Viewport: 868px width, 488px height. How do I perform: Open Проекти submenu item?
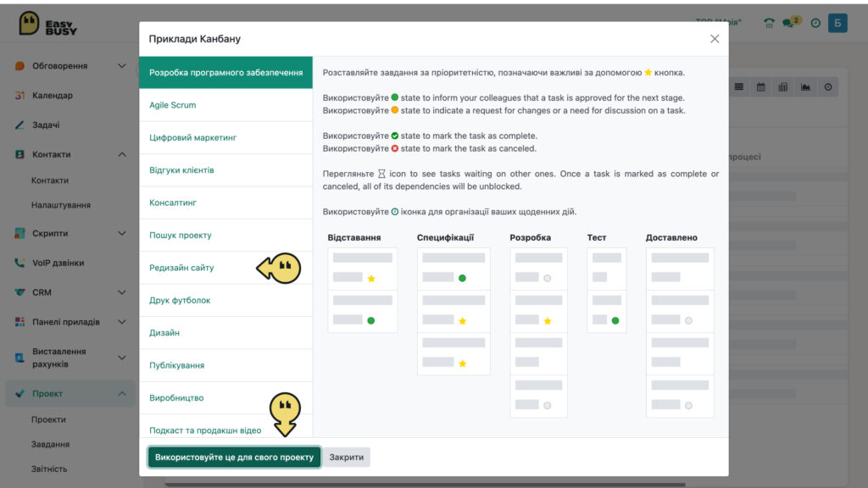pyautogui.click(x=48, y=419)
